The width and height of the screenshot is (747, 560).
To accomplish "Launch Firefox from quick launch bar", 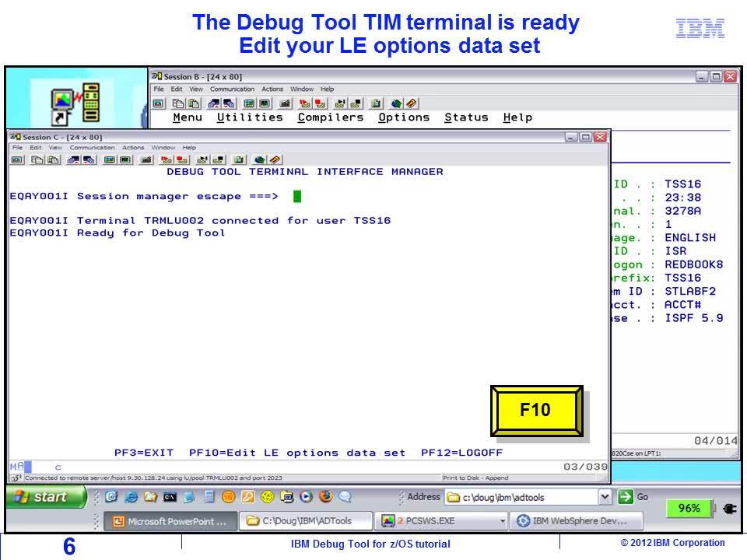I will (326, 497).
